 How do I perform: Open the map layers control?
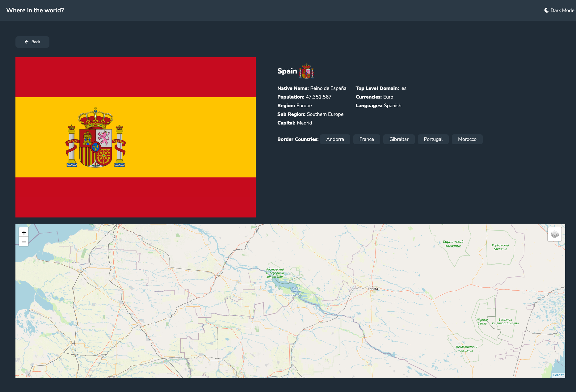coord(554,234)
